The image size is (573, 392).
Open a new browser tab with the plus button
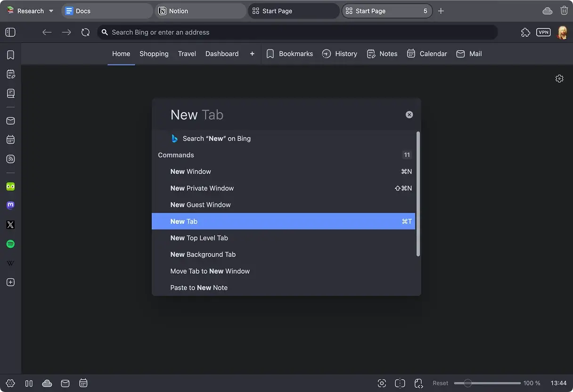click(441, 10)
